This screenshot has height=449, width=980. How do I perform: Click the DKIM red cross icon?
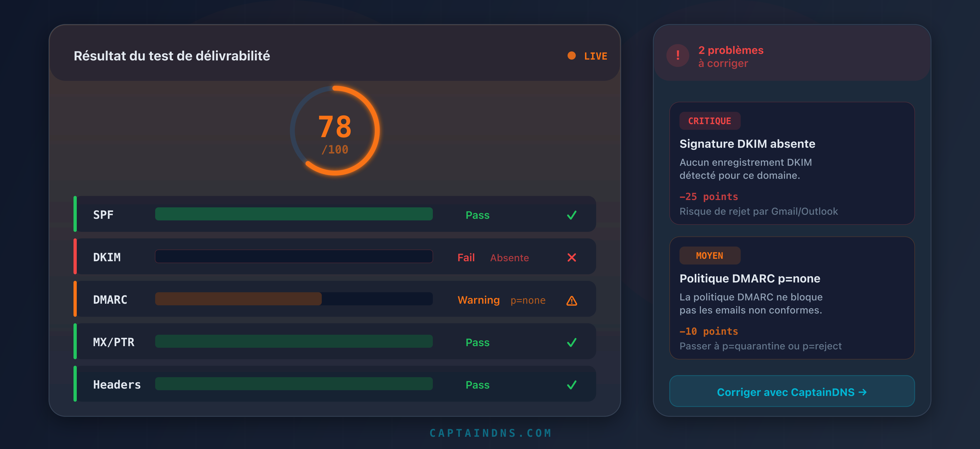coord(571,257)
